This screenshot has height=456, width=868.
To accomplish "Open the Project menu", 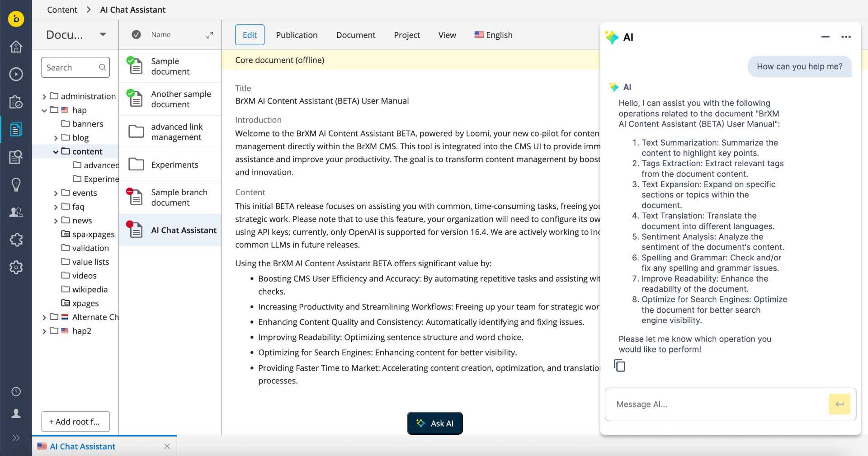I will pyautogui.click(x=406, y=35).
